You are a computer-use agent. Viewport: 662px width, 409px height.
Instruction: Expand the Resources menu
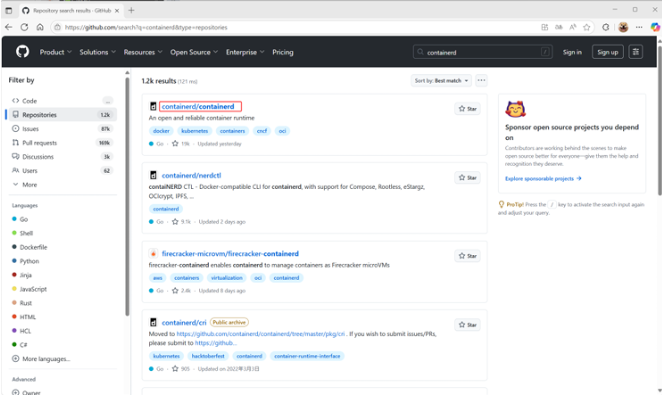point(143,52)
